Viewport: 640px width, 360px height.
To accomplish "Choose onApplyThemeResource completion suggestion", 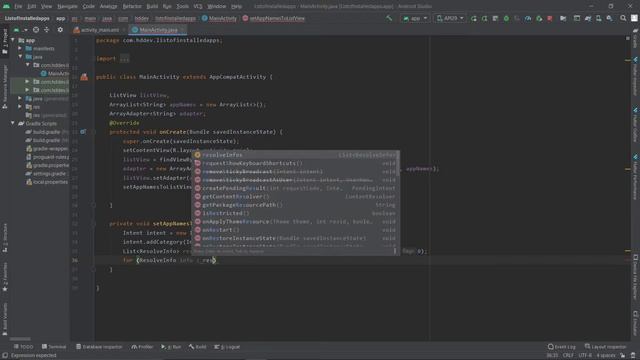I will [296, 222].
